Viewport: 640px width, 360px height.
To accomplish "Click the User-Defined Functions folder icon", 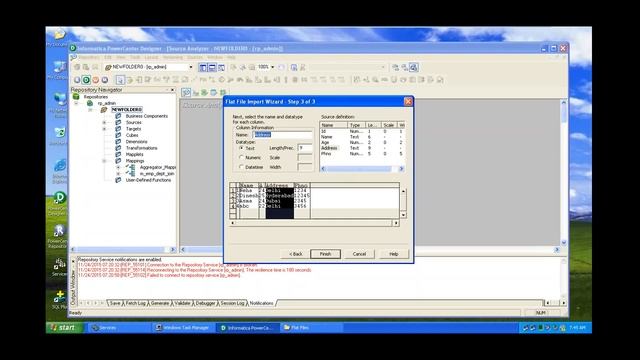I will click(118, 180).
